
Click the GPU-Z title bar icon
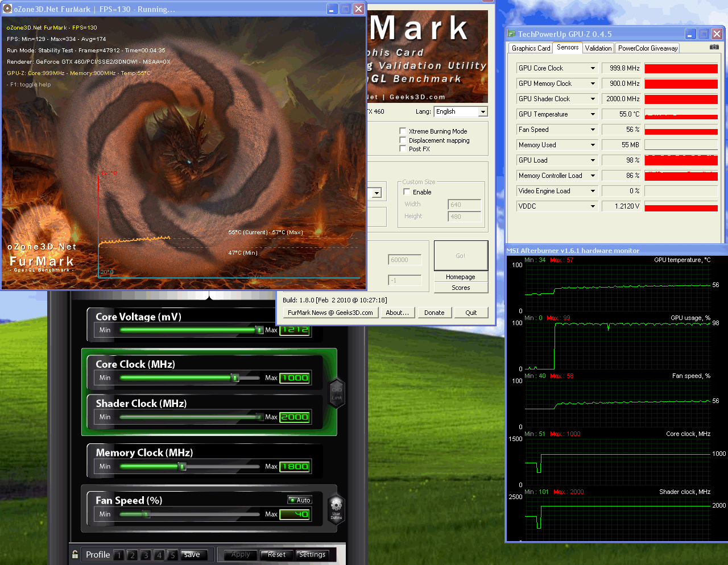point(511,34)
